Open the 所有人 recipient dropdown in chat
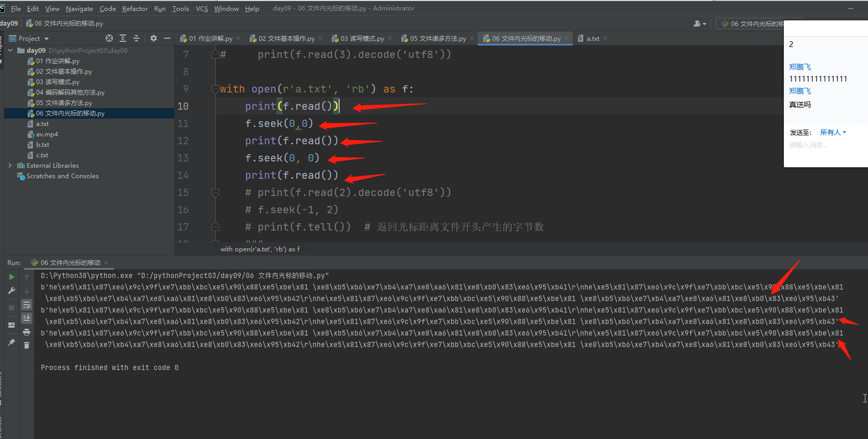The width and height of the screenshot is (868, 439). tap(833, 132)
